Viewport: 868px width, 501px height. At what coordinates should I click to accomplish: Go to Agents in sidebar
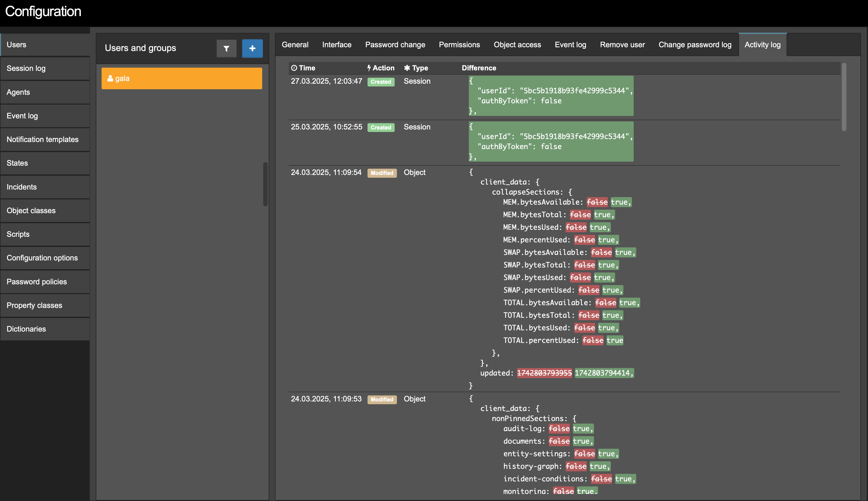point(45,92)
